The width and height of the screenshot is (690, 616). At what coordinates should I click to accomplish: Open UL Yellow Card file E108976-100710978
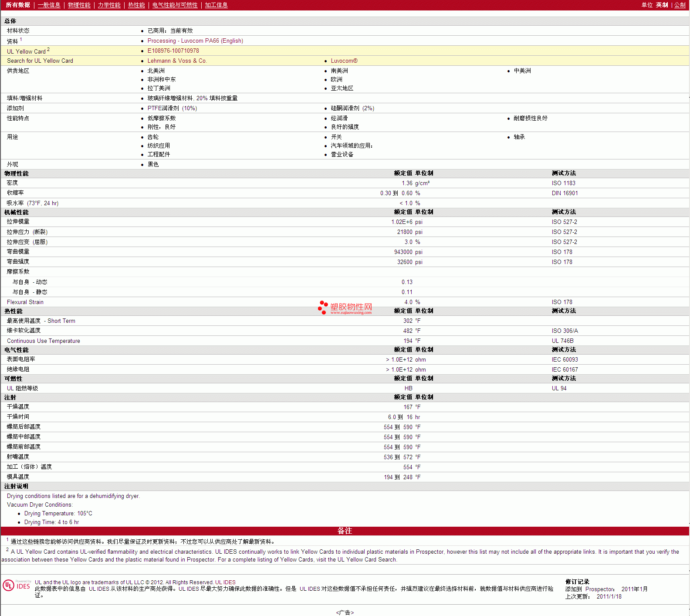173,51
